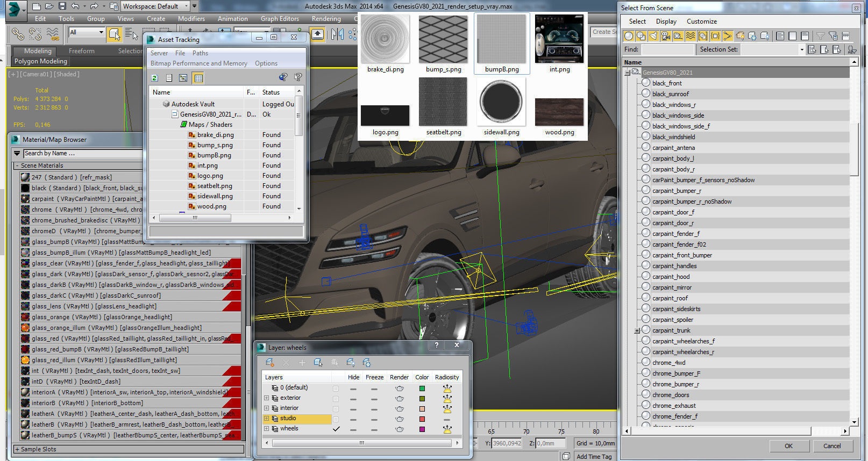The image size is (868, 461).
Task: Click the Create New Layer icon
Action: coord(270,363)
